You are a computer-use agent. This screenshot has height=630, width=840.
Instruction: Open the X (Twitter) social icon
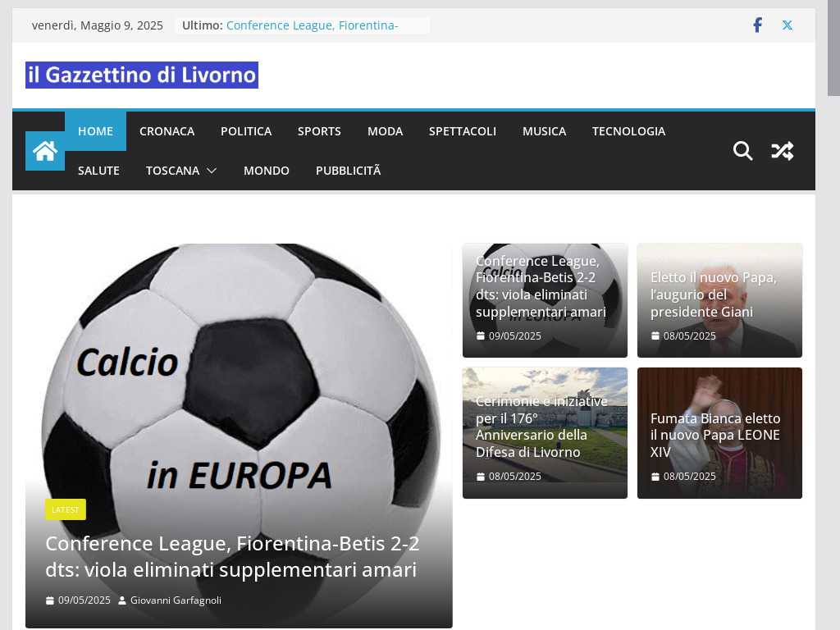pos(787,25)
